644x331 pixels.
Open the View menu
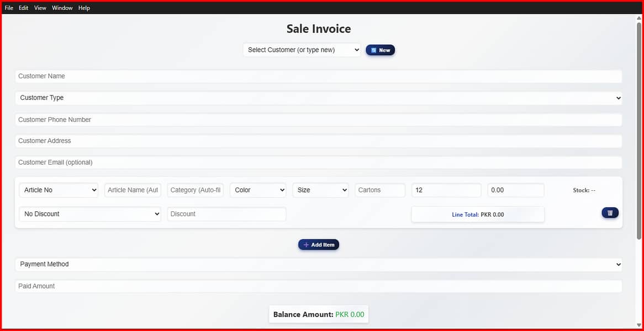point(40,7)
